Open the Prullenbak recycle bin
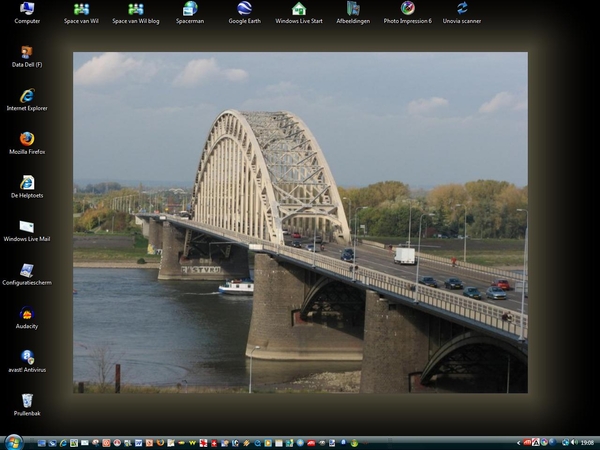This screenshot has width=600, height=450. tap(27, 401)
